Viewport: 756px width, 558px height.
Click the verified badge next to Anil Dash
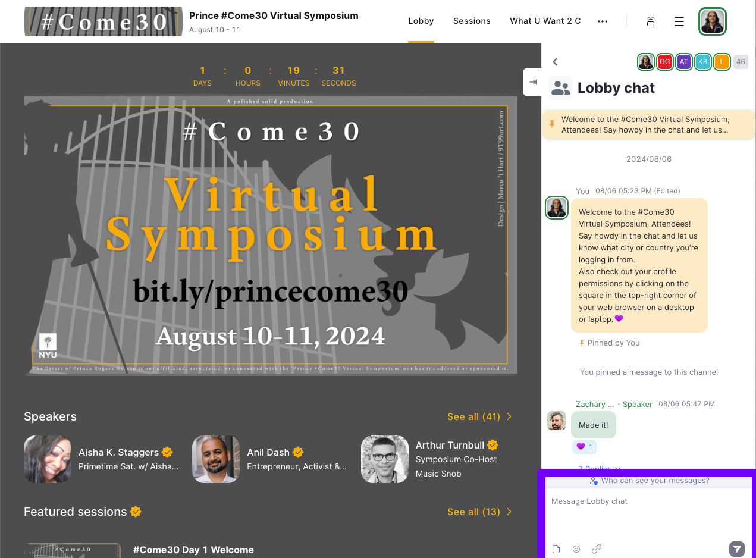(298, 452)
